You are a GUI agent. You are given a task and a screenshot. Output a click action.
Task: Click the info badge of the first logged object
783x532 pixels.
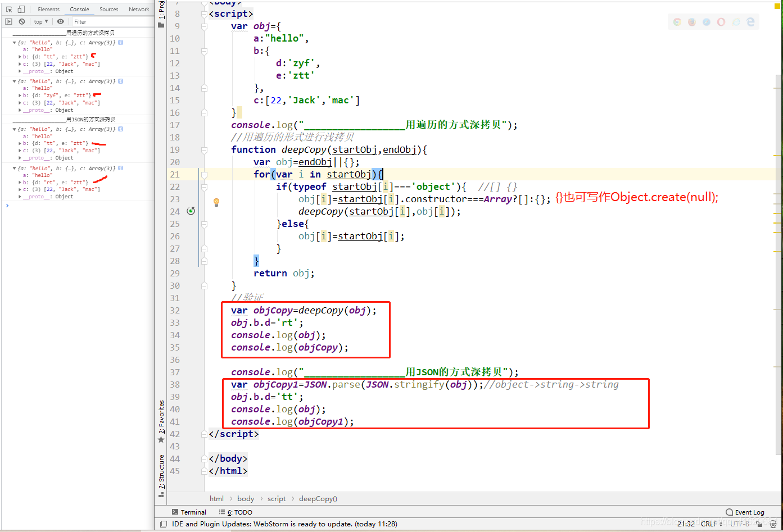tap(121, 43)
